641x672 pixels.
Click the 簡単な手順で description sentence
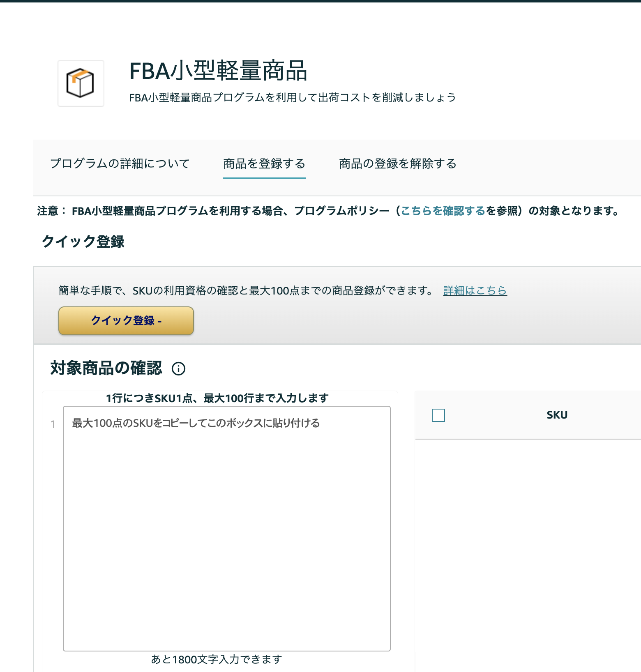click(246, 291)
